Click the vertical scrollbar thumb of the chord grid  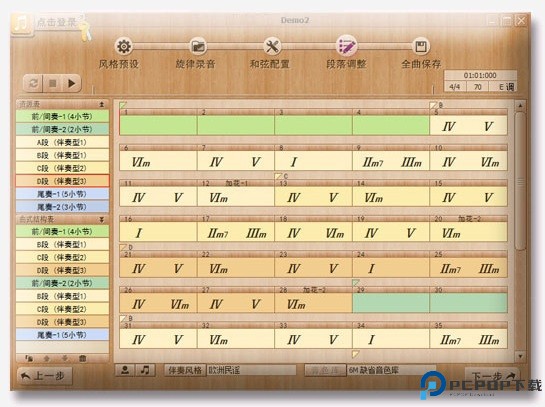(x=520, y=181)
